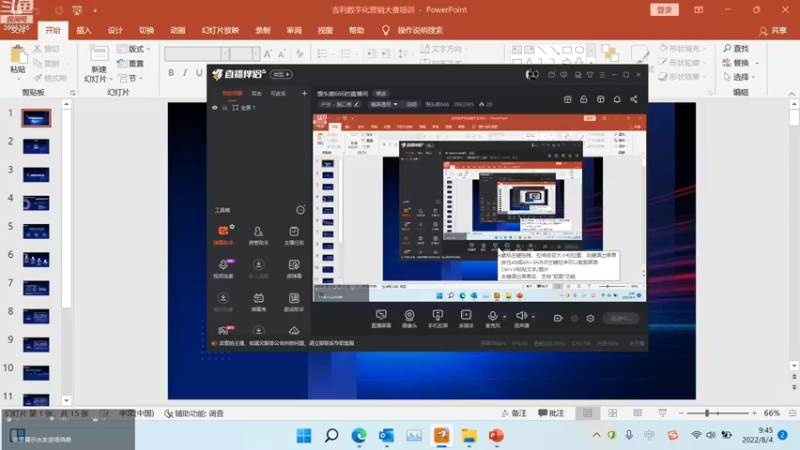Toggle bold in PowerPoint ribbon
Screen dimensions: 800x450
click(x=171, y=72)
